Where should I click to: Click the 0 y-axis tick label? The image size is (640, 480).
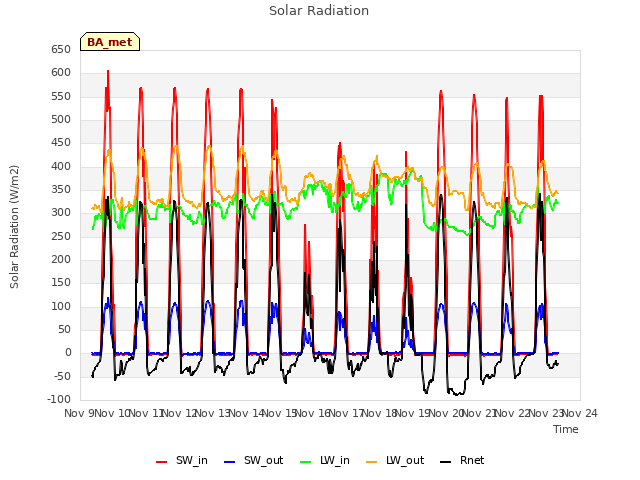coord(68,353)
